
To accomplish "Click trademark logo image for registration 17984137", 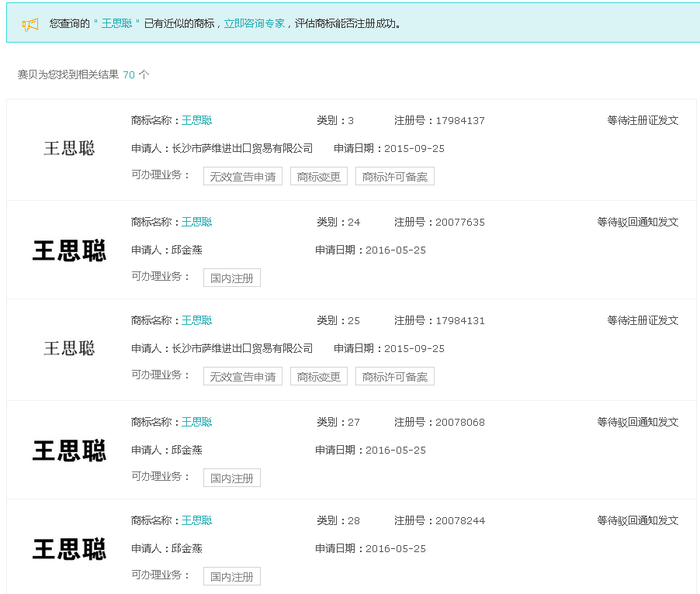I will coord(69,149).
